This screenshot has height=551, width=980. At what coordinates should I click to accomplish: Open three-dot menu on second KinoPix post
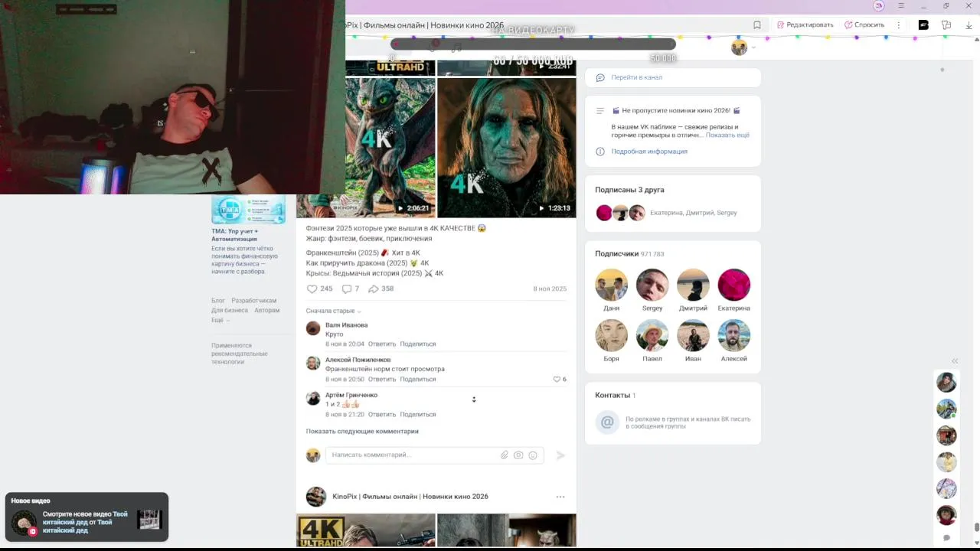click(560, 497)
